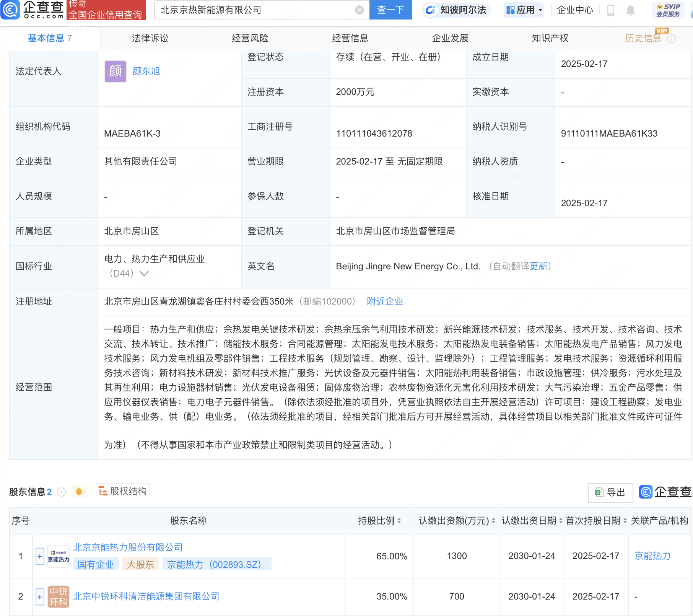Expand shareholder row for 北京京能热力股份有限公司
Screen dimensions: 693x616
point(39,556)
